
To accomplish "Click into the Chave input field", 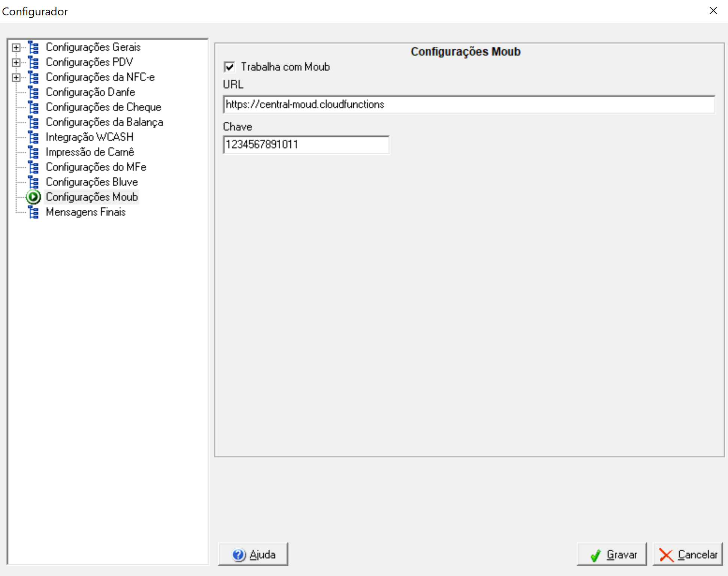I will 306,145.
